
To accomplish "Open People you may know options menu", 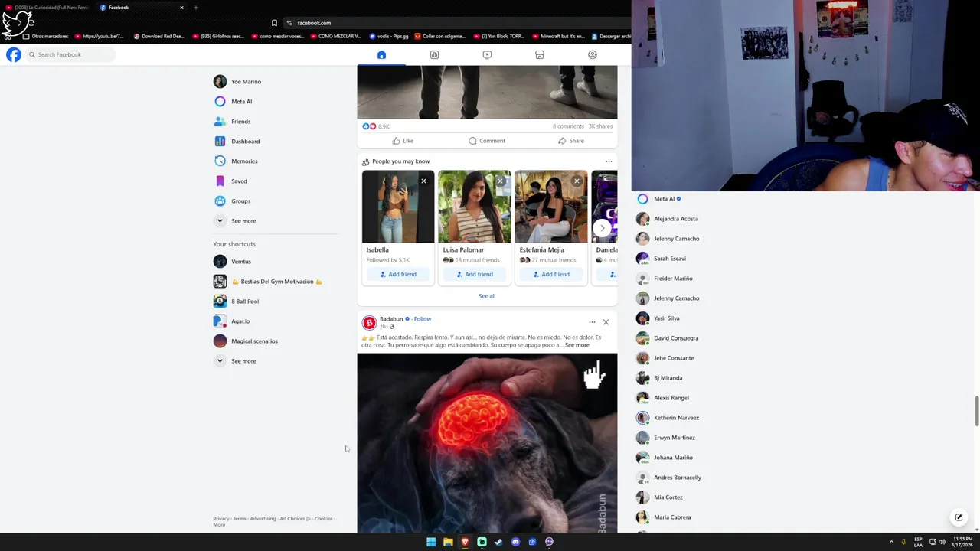I will 609,161.
